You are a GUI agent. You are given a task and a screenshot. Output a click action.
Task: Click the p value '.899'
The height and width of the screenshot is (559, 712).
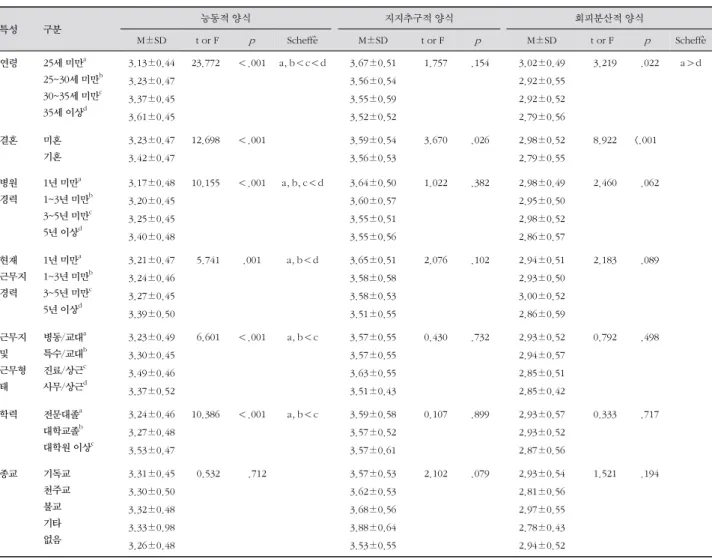pos(480,414)
